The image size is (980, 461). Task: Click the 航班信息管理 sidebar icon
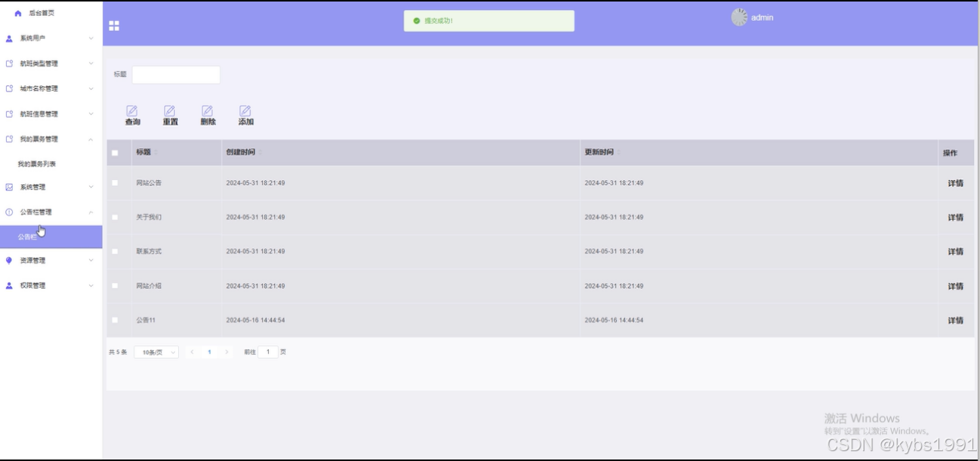pos(9,114)
